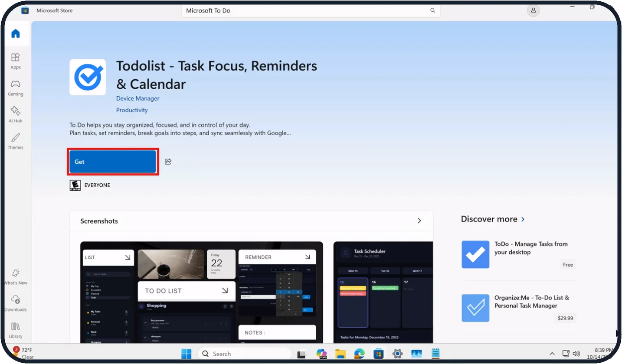Click the Todolist app title heading
The height and width of the screenshot is (364, 622).
pyautogui.click(x=216, y=75)
